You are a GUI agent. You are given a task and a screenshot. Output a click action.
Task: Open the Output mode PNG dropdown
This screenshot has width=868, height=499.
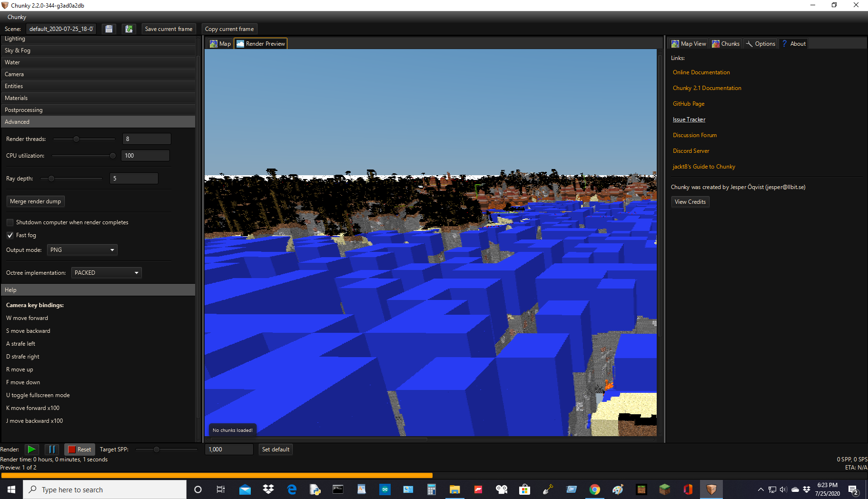[81, 249]
